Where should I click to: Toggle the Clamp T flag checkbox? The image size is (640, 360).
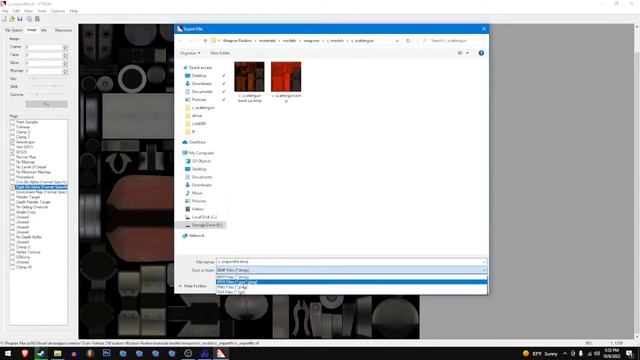[x=12, y=137]
